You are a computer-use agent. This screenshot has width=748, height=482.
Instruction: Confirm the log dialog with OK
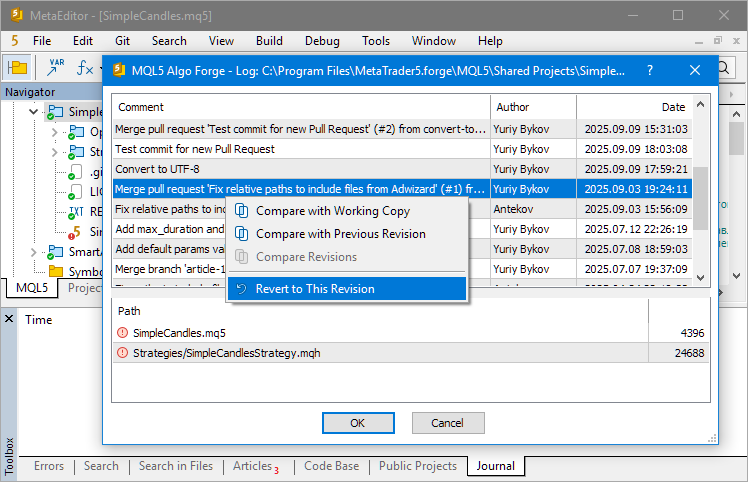(358, 423)
